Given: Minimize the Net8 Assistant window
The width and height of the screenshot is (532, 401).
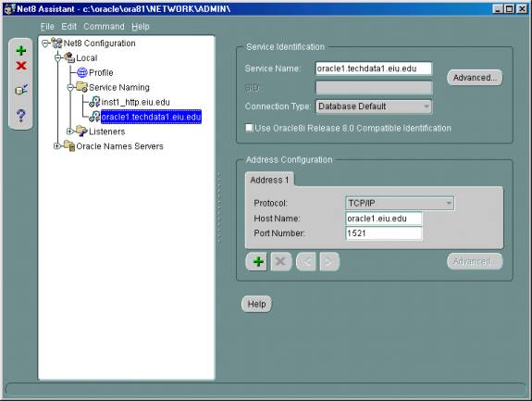Looking at the screenshot, I should [x=498, y=9].
